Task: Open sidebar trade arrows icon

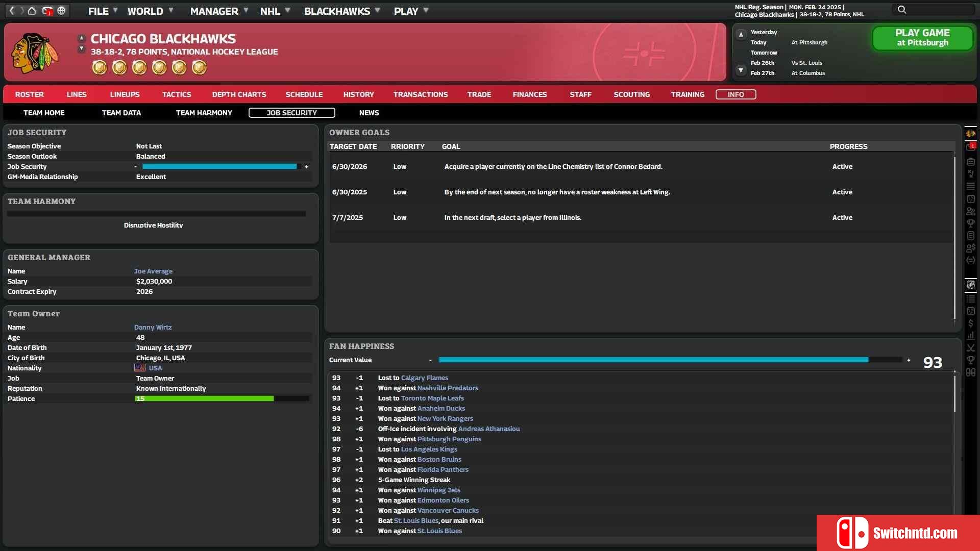Action: pos(971,260)
